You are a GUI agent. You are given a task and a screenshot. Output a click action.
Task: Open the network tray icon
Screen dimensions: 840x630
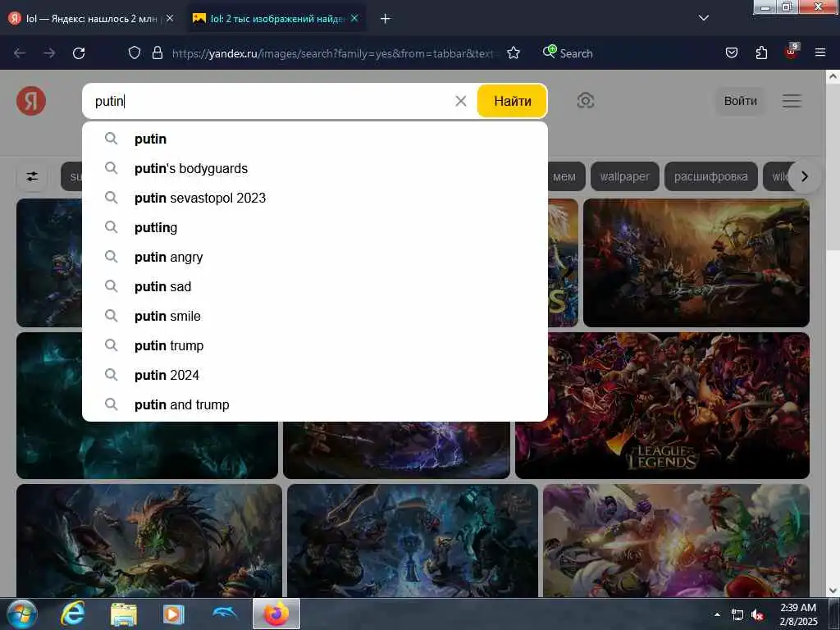tap(737, 615)
